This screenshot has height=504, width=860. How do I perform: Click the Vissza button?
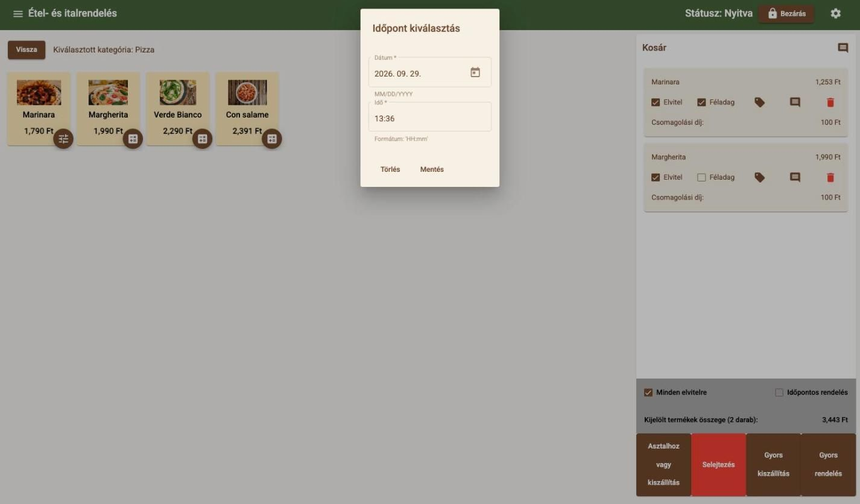click(27, 50)
